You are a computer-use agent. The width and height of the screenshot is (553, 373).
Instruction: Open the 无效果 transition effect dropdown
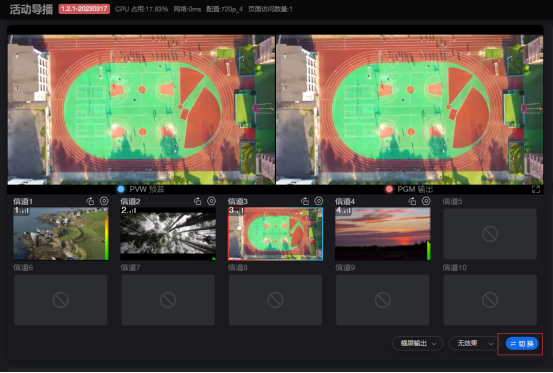474,343
